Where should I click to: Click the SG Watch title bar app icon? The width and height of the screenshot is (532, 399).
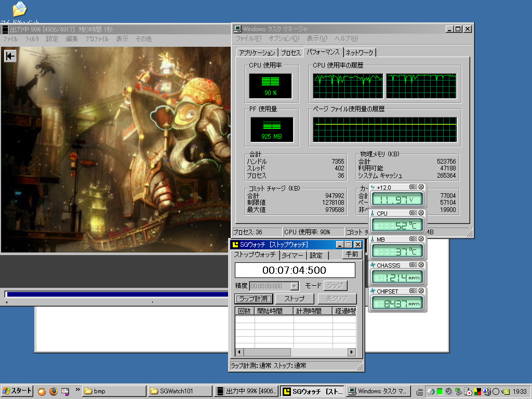pyautogui.click(x=235, y=244)
